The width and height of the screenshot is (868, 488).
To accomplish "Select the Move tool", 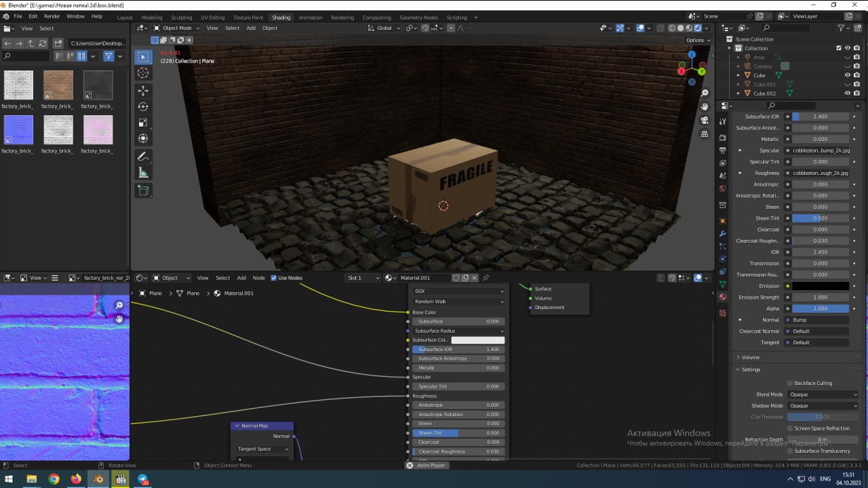I will tap(143, 91).
